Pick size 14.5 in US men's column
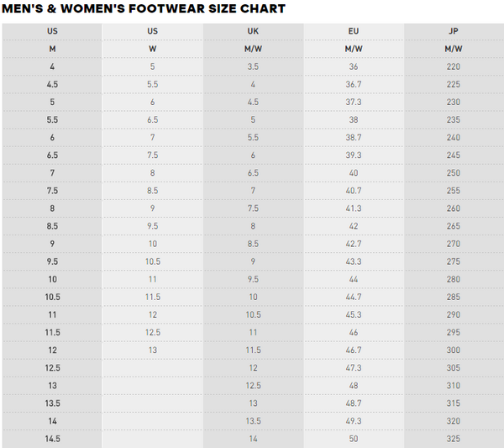 tap(52, 439)
